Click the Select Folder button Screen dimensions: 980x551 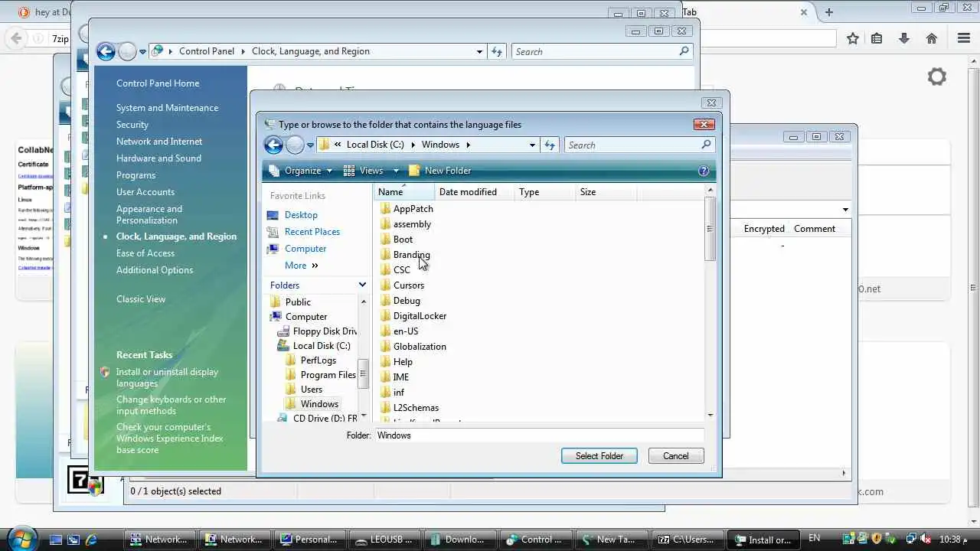point(599,456)
